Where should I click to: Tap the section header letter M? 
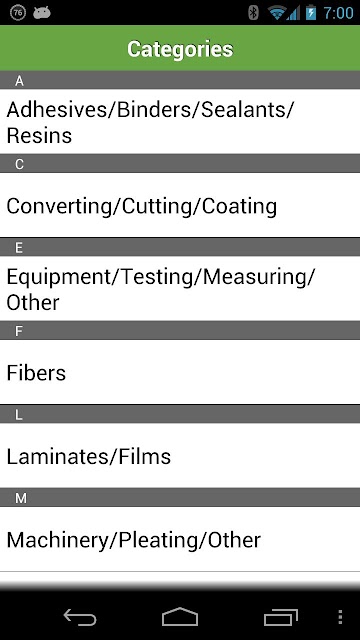click(x=20, y=498)
